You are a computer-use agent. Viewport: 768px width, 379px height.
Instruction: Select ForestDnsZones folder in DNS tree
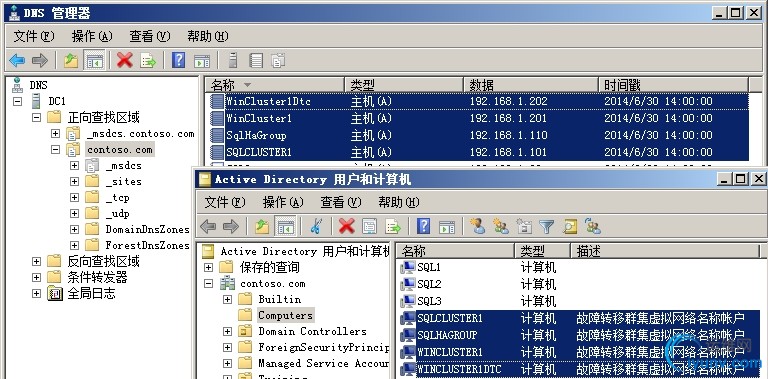pos(147,245)
